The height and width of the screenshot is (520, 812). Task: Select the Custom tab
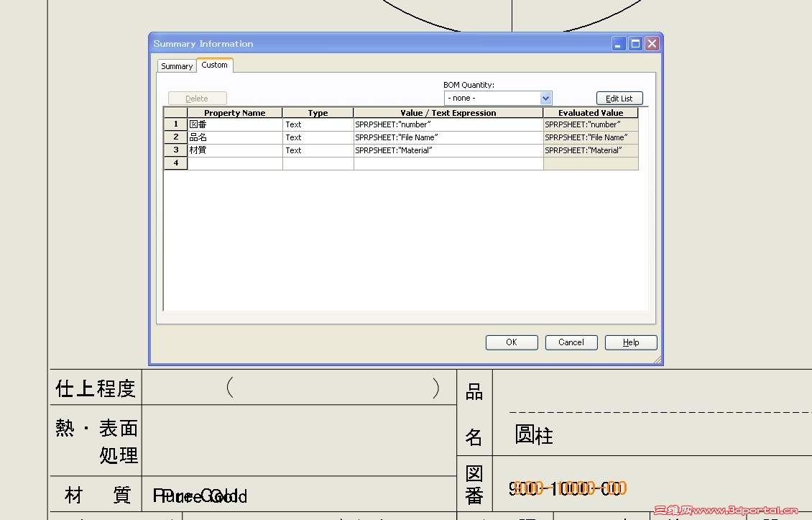[x=214, y=65]
